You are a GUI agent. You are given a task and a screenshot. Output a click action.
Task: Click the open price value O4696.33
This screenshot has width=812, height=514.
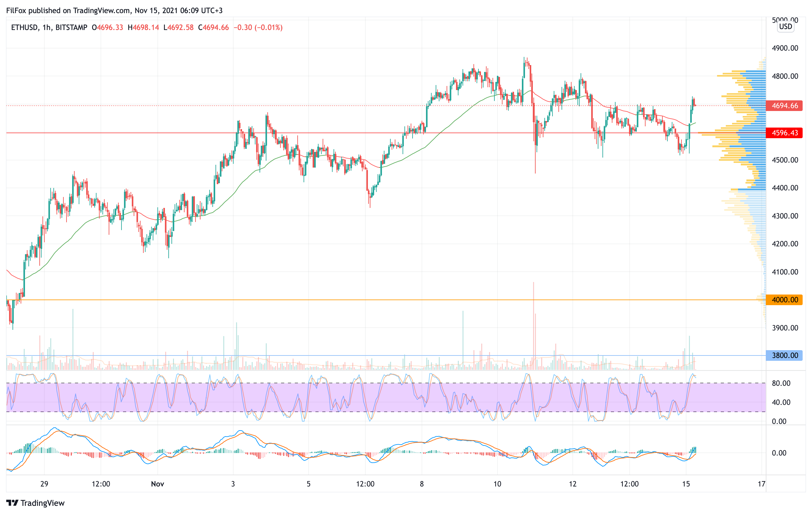point(107,27)
